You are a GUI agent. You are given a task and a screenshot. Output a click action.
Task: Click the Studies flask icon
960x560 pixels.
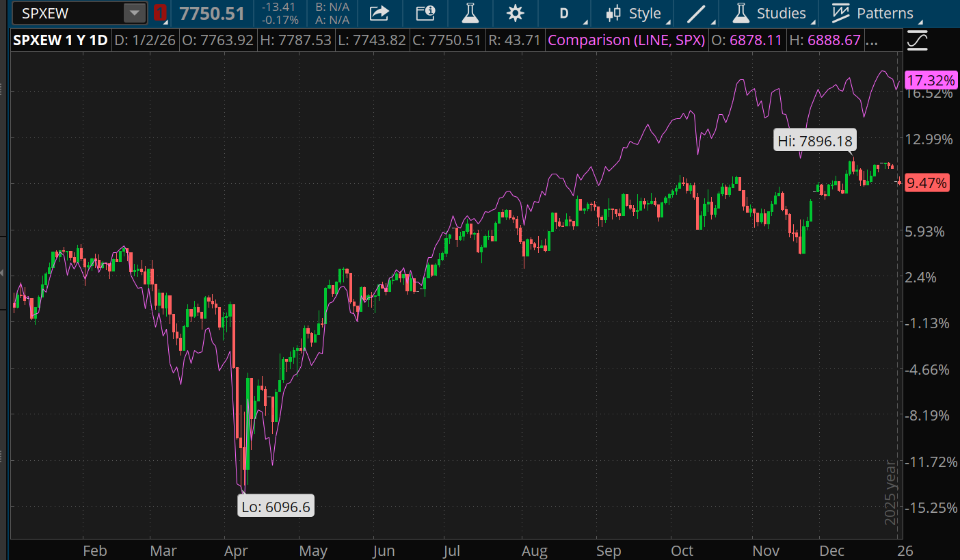point(740,13)
